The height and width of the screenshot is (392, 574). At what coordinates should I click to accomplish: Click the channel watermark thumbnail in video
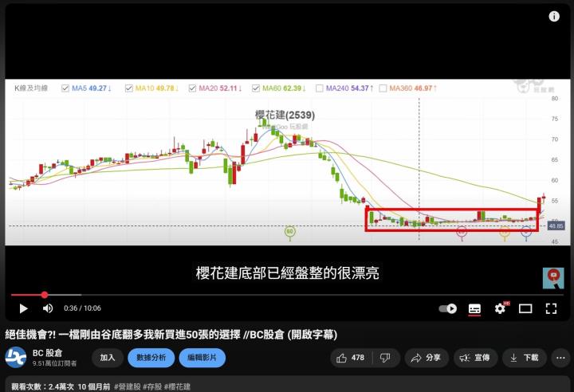tap(553, 278)
